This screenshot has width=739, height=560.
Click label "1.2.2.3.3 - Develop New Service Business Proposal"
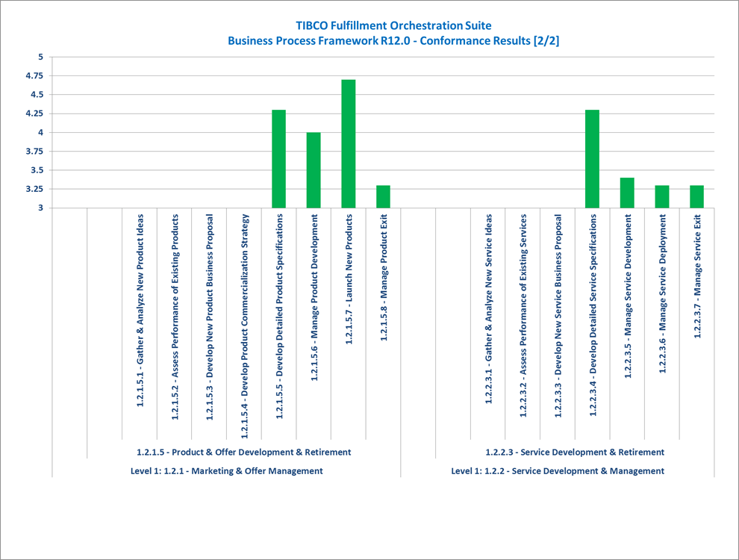[x=558, y=315]
